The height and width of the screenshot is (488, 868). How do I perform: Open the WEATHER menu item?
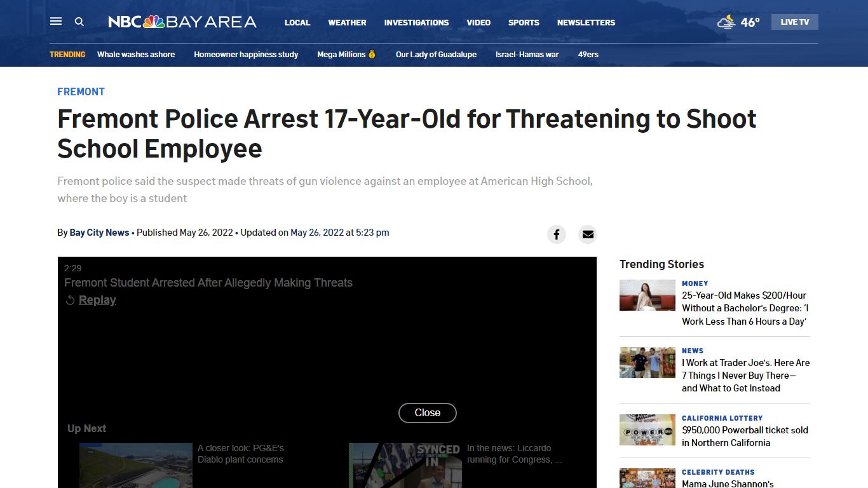pos(347,22)
